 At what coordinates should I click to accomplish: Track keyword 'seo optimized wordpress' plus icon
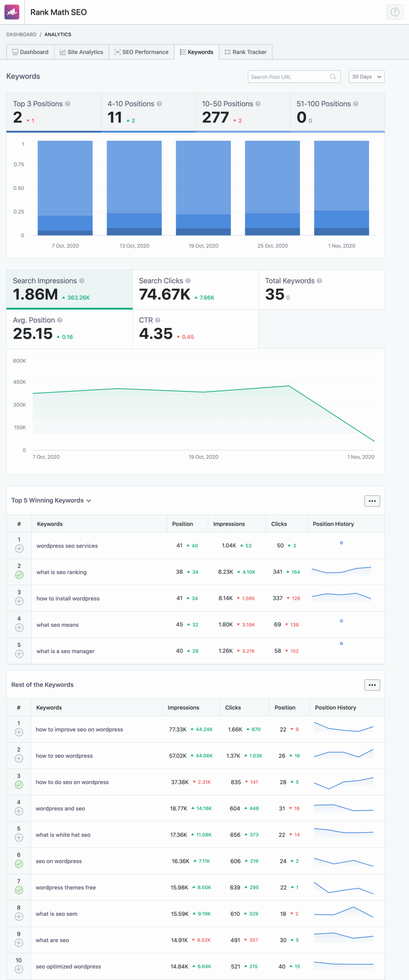pyautogui.click(x=19, y=969)
